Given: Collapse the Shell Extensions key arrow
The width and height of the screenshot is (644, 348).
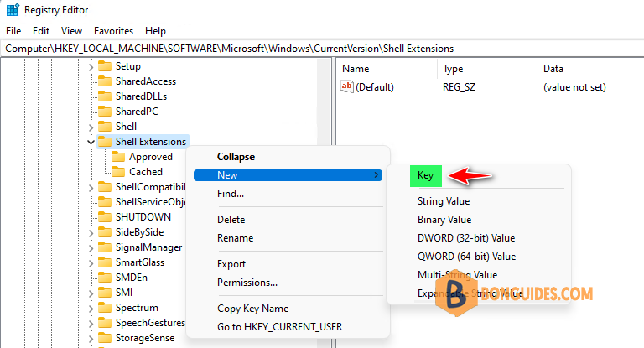Looking at the screenshot, I should pyautogui.click(x=91, y=143).
